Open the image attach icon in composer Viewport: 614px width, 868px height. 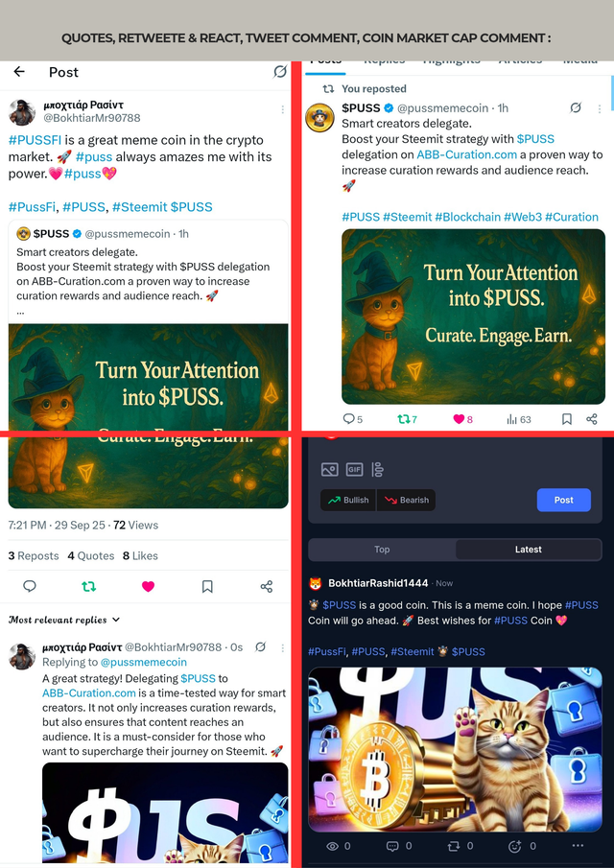click(329, 469)
